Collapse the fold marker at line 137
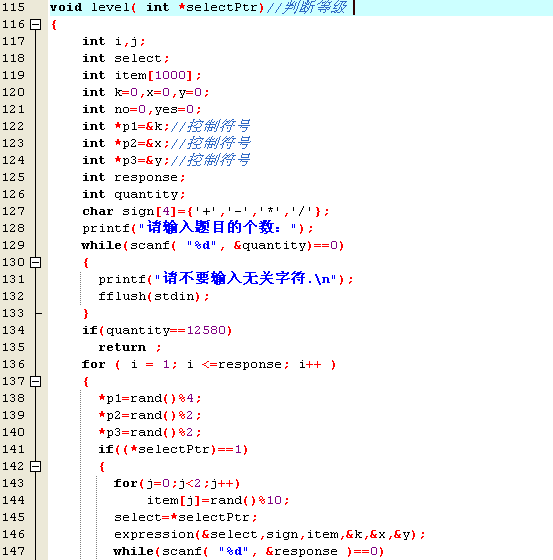Viewport: 553px width, 560px height. click(x=35, y=381)
